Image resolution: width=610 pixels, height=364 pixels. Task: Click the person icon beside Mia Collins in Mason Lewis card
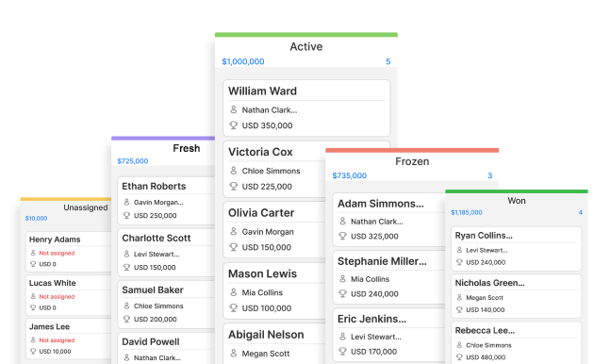(x=234, y=292)
